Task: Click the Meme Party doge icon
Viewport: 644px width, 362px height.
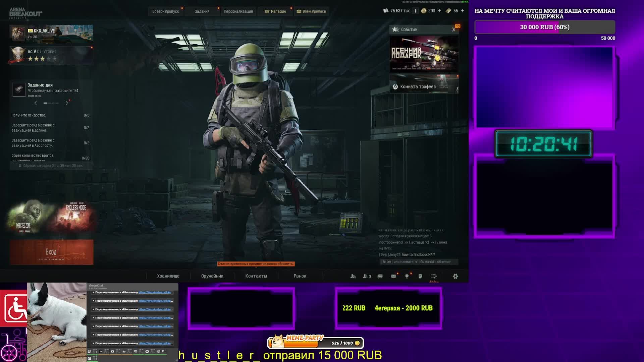Action: click(277, 341)
